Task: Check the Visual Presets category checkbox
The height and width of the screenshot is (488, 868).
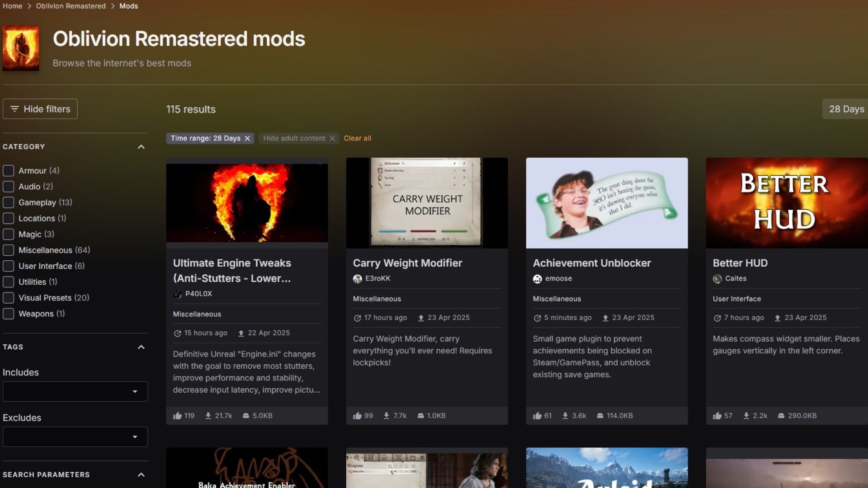Action: [8, 298]
